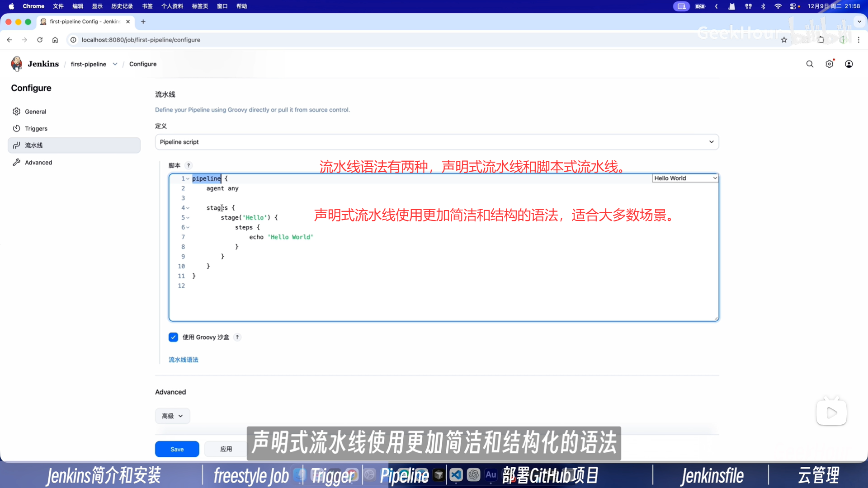Viewport: 868px width, 488px height.
Task: Open Manage Jenkins gear icon
Action: pyautogui.click(x=829, y=64)
